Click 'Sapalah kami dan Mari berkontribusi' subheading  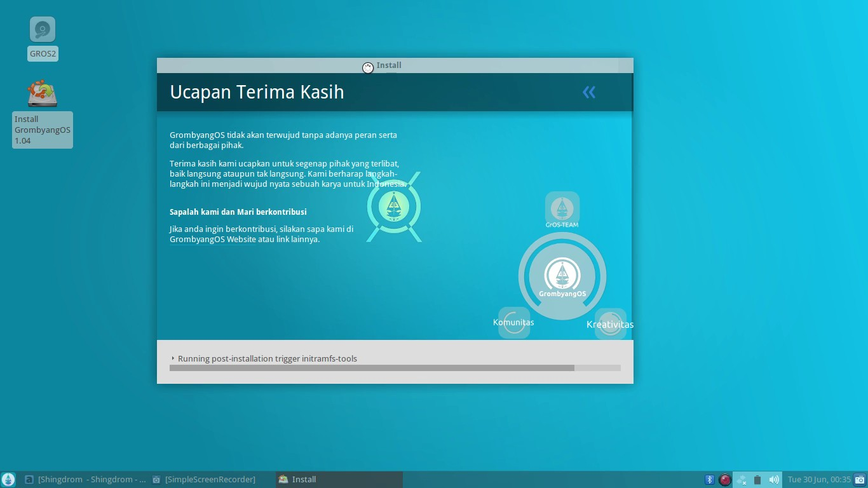238,212
